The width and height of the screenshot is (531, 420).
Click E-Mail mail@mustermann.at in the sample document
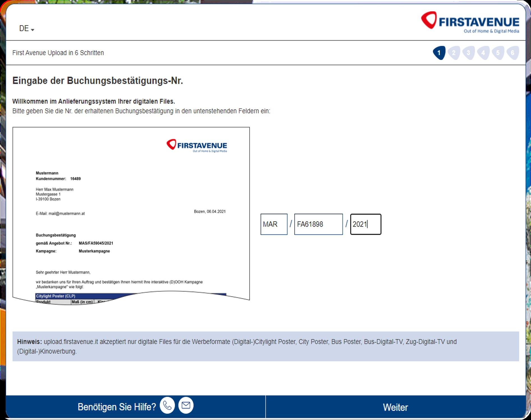pos(60,214)
